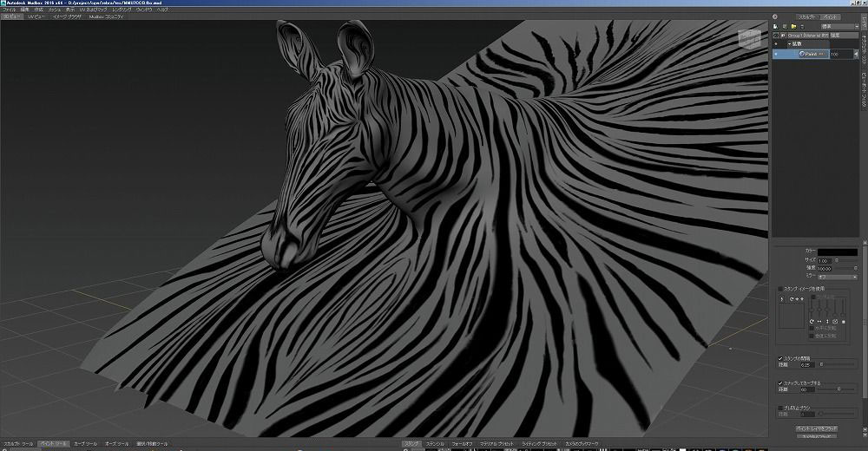The width and height of the screenshot is (868, 451).
Task: Switch to the イメージ ブラウザ tab
Action: pos(67,16)
